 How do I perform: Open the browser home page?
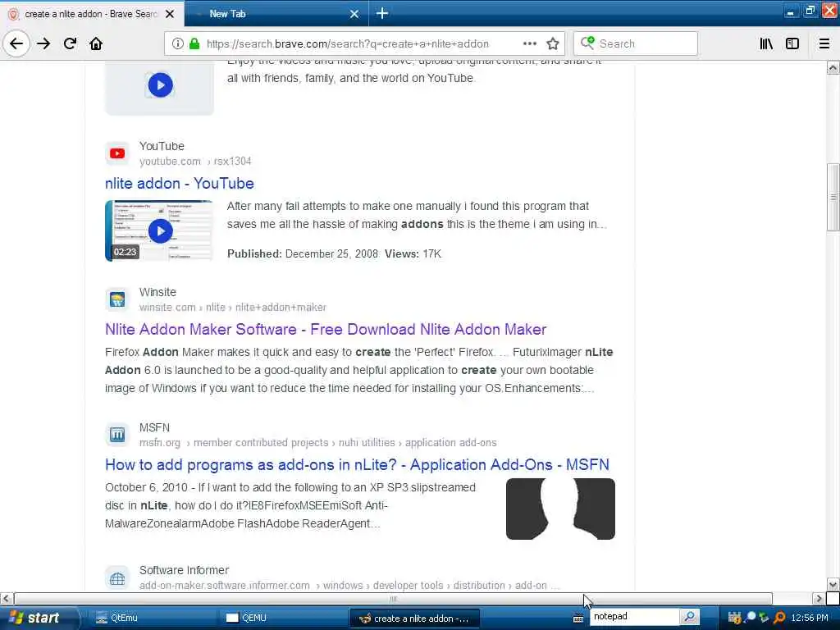pyautogui.click(x=96, y=43)
